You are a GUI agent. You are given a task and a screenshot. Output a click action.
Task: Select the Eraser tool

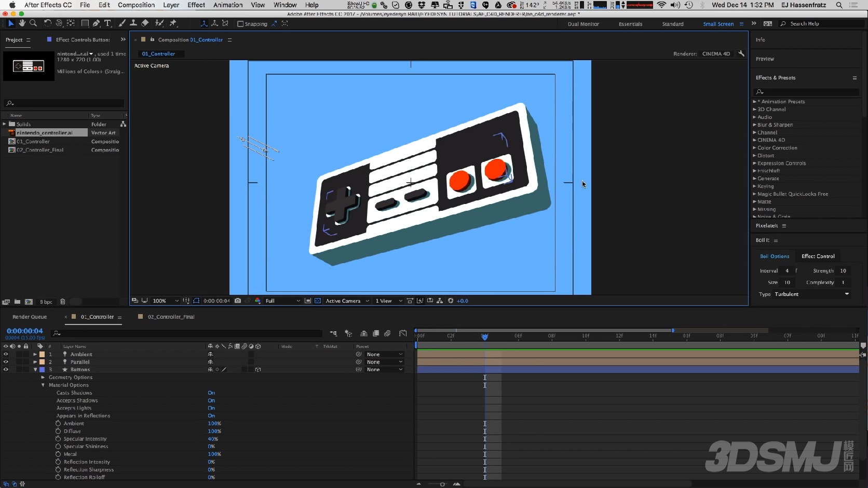tap(145, 23)
